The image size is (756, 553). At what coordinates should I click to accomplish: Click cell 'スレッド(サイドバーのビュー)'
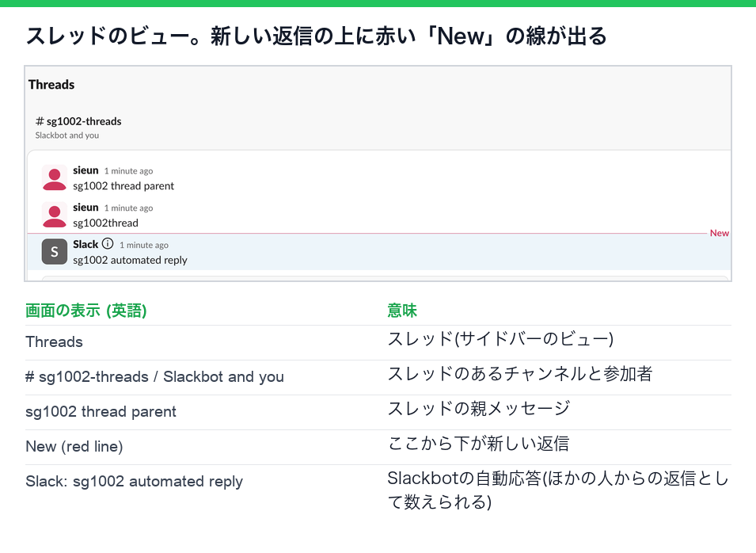[500, 339]
